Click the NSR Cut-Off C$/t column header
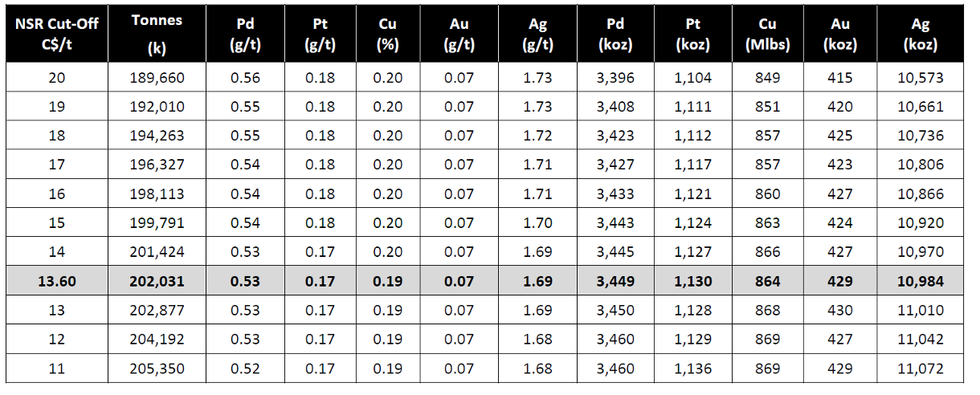Viewport: 980px width, 395px height. coord(56,35)
